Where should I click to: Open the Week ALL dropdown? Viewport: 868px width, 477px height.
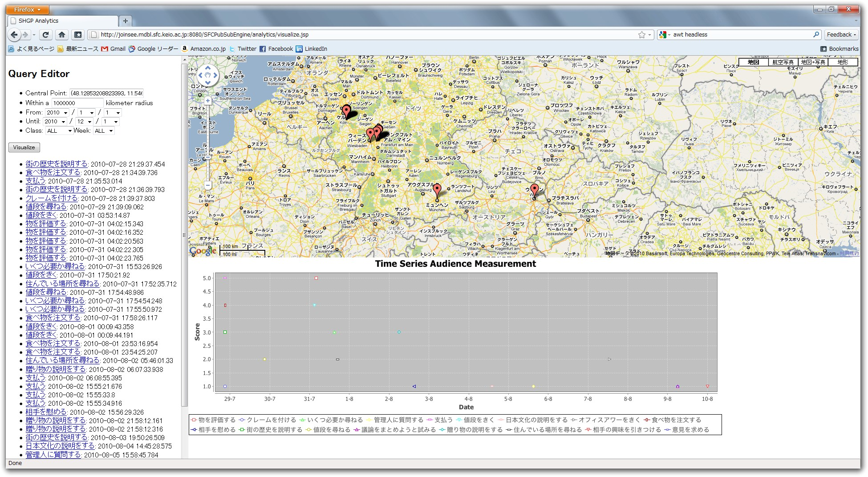(104, 131)
